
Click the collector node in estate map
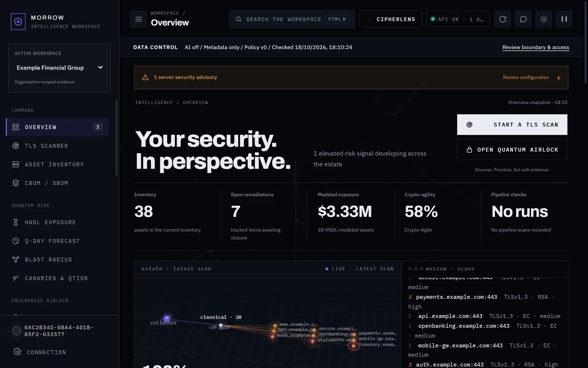(x=166, y=318)
